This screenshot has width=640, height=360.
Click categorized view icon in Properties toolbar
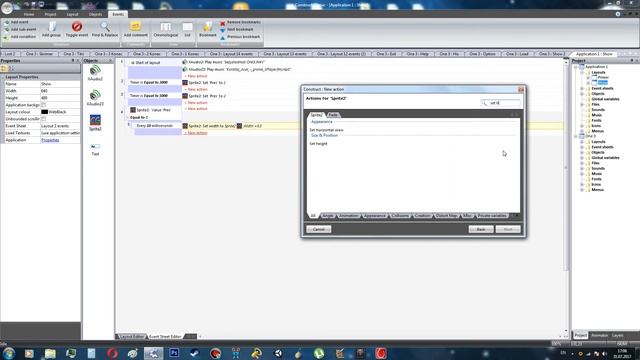(4, 68)
